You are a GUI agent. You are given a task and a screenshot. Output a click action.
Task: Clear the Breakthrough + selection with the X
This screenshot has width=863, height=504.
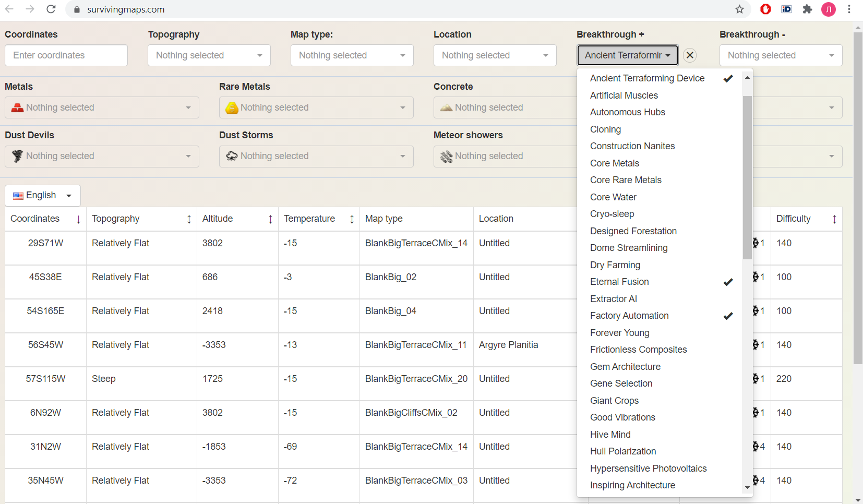click(690, 55)
